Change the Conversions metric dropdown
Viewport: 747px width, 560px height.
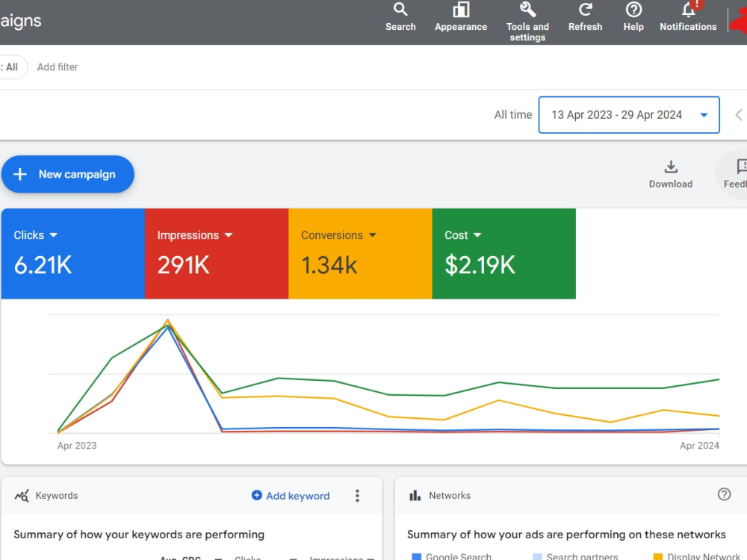(x=338, y=234)
